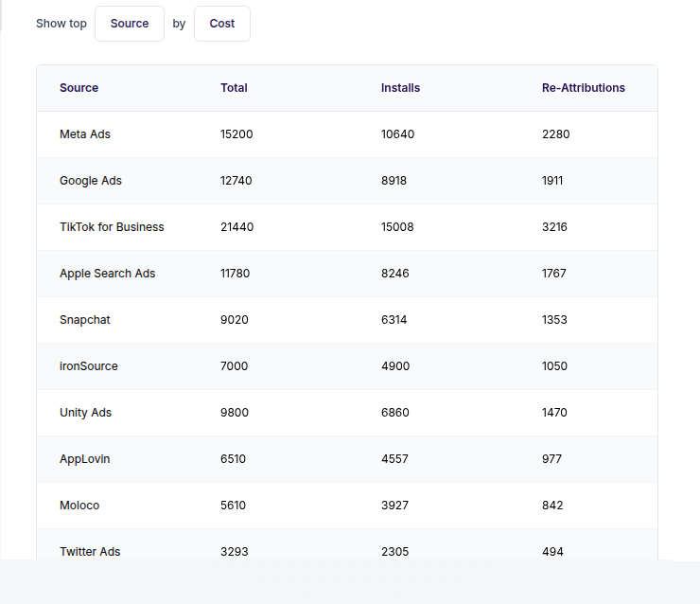Sort by the Source column header

point(79,88)
